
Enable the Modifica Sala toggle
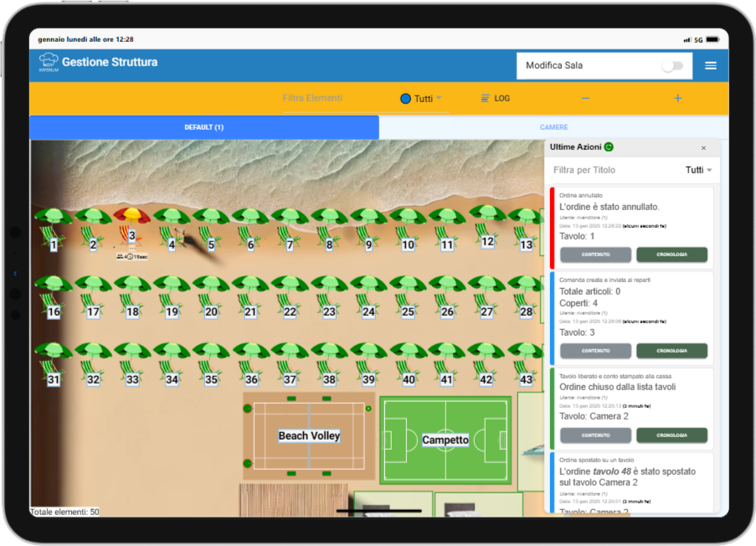click(x=671, y=65)
